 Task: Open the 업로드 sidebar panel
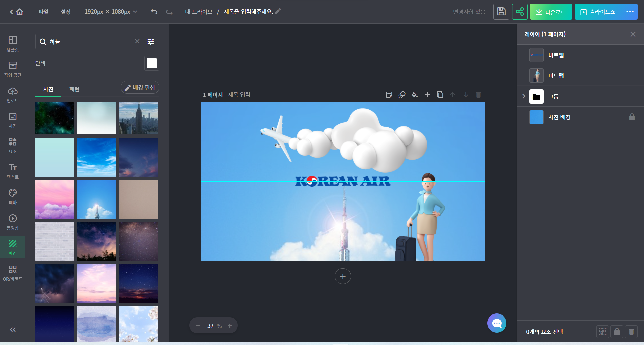(13, 95)
